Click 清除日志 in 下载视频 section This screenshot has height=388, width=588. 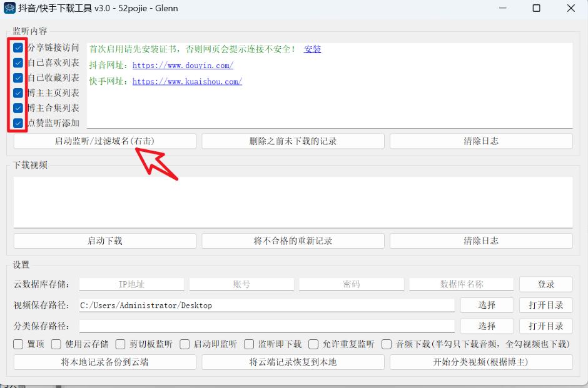coord(481,241)
